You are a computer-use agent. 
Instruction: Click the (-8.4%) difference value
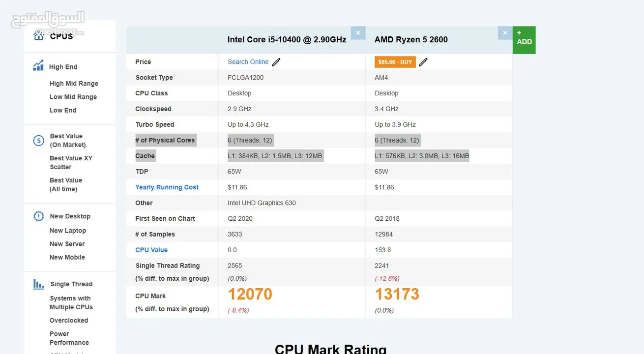coord(238,310)
